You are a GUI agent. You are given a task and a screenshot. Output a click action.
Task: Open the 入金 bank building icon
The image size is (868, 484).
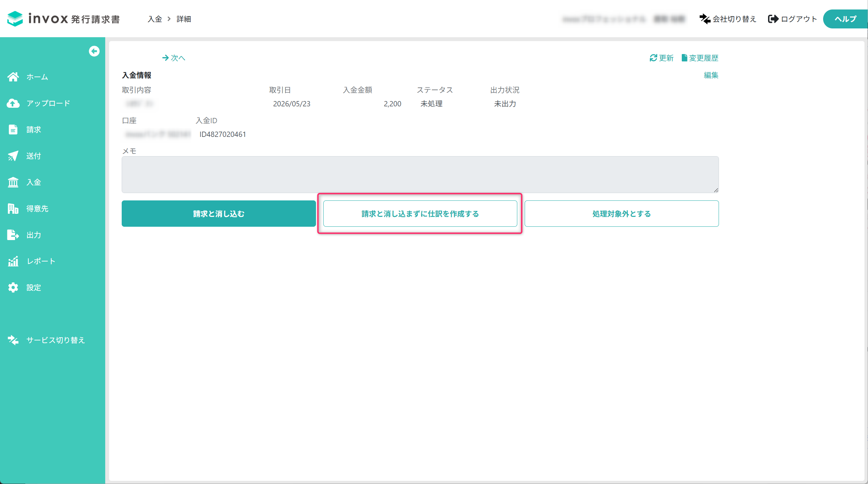pyautogui.click(x=13, y=182)
